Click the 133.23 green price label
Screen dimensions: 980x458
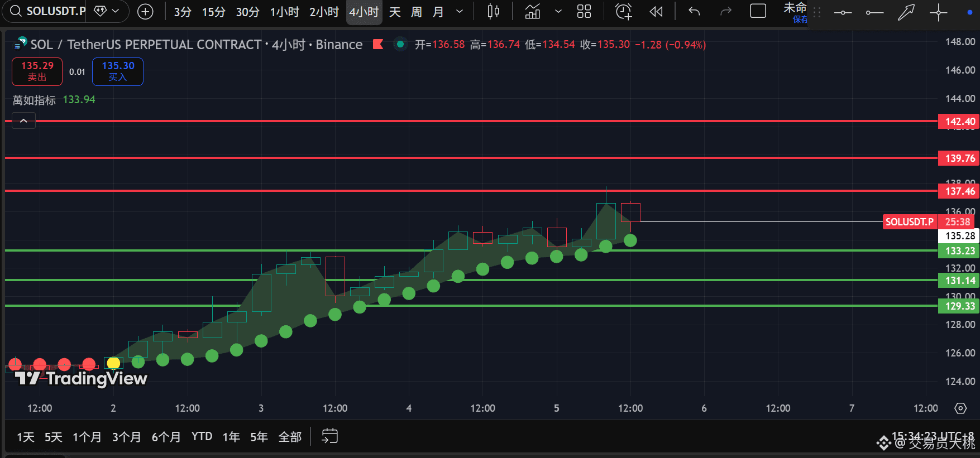[959, 251]
